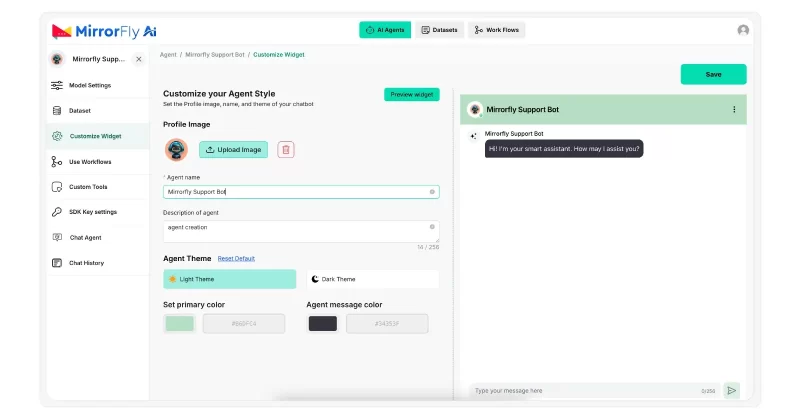
Task: Switch to the Datasets tab
Action: pos(439,30)
